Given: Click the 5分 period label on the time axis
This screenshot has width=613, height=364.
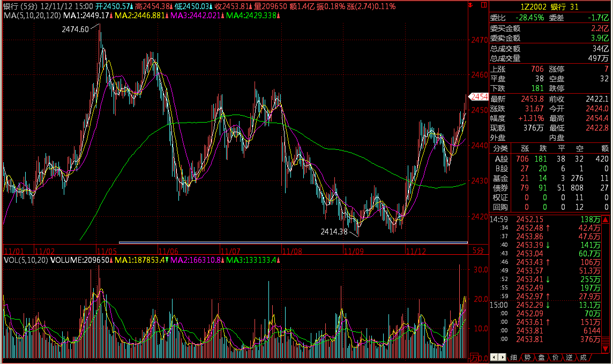Looking at the screenshot, I should pyautogui.click(x=478, y=251).
